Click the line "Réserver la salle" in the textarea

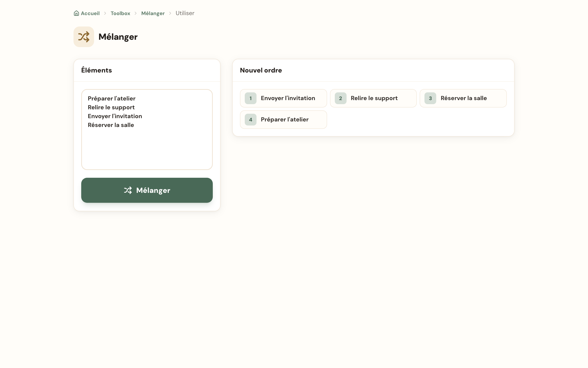(x=111, y=125)
